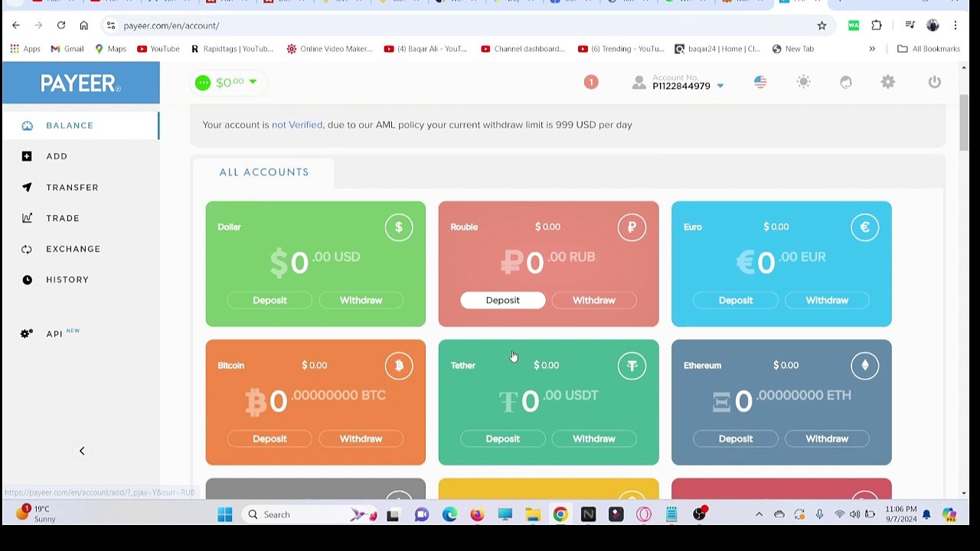Open the US flag language selector
Viewport: 980px width, 551px height.
coord(760,82)
